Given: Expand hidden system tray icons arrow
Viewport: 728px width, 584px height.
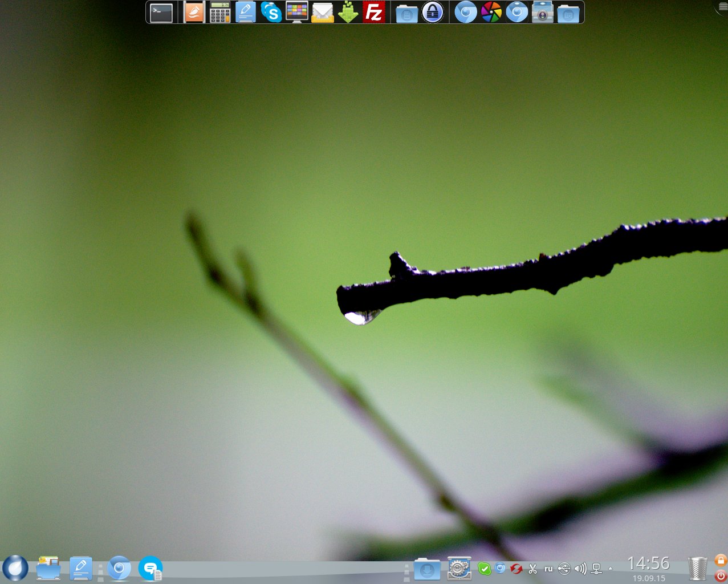Looking at the screenshot, I should tap(611, 569).
